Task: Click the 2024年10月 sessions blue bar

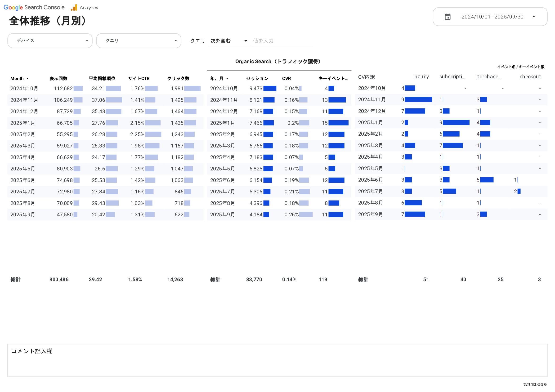Action: (269, 89)
